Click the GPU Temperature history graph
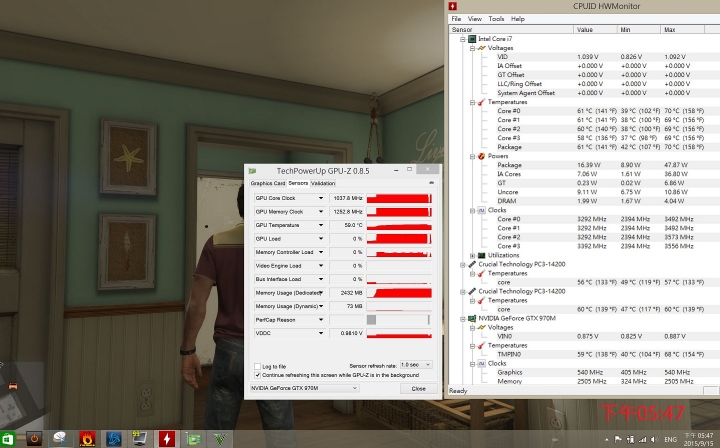 pyautogui.click(x=399, y=225)
